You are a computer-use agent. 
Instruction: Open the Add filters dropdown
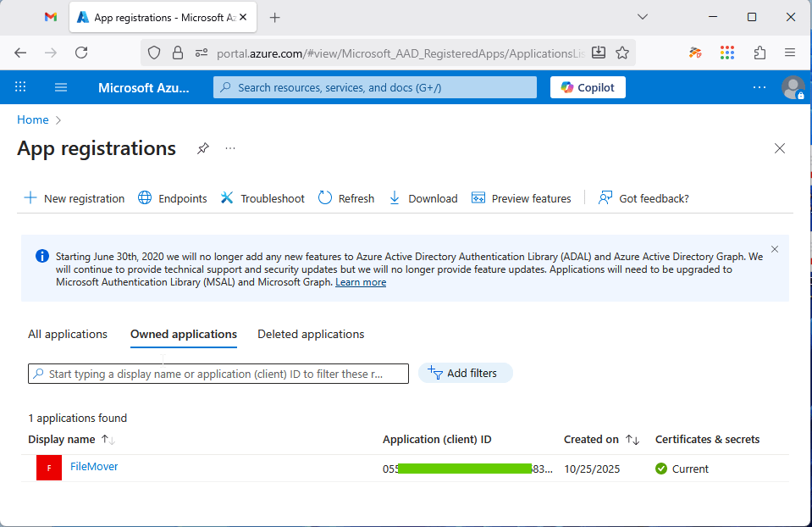click(x=465, y=373)
